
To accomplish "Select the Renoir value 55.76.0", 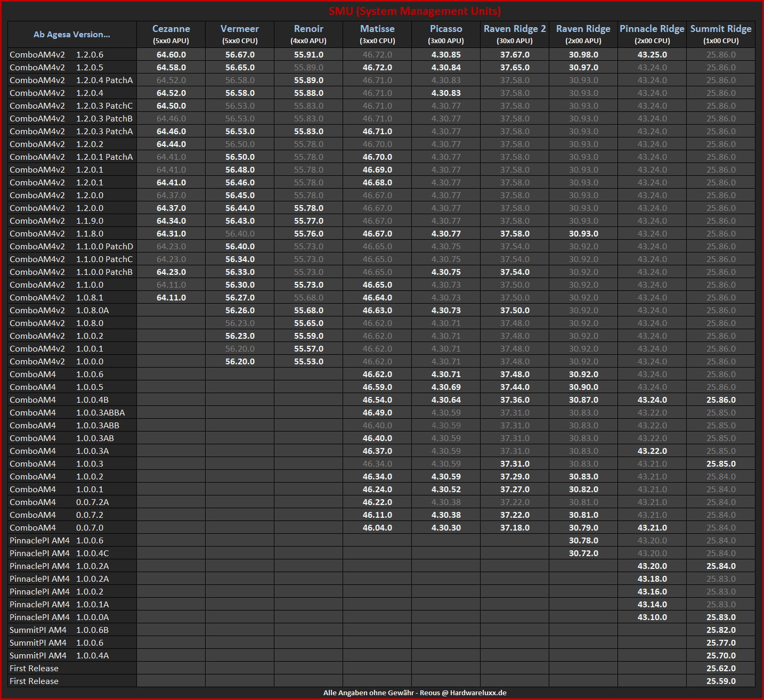I will pyautogui.click(x=308, y=233).
